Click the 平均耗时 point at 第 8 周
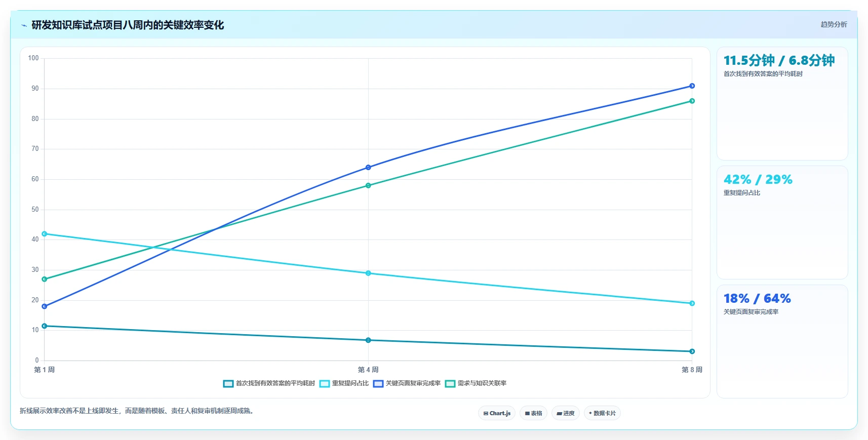The height and width of the screenshot is (440, 868). pyautogui.click(x=692, y=351)
